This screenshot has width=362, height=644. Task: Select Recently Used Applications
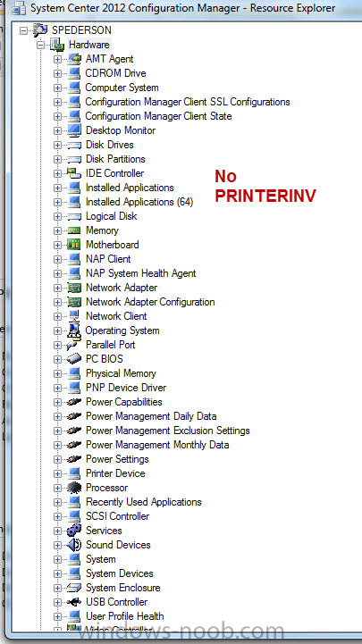pos(143,502)
